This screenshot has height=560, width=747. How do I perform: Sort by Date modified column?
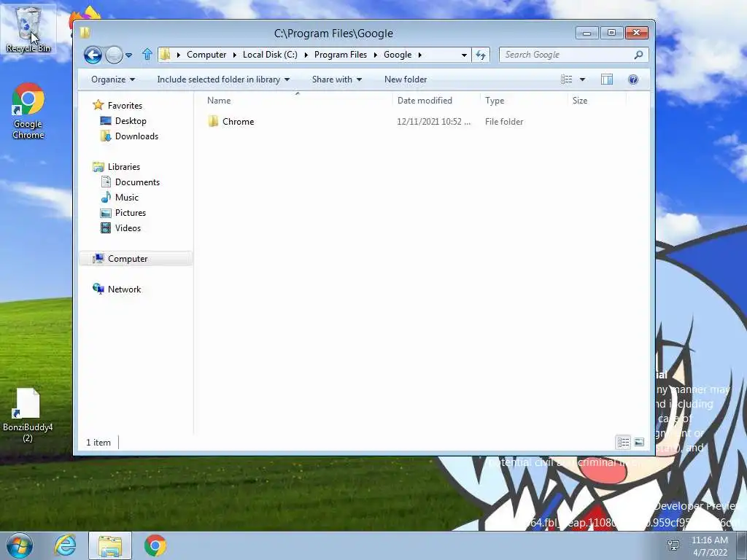point(436,101)
